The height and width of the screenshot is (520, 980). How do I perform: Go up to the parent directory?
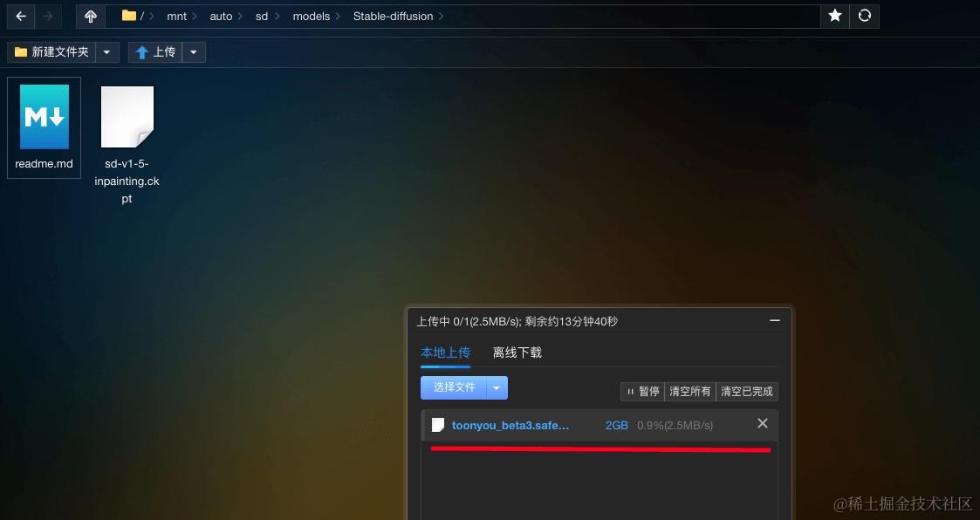[91, 17]
